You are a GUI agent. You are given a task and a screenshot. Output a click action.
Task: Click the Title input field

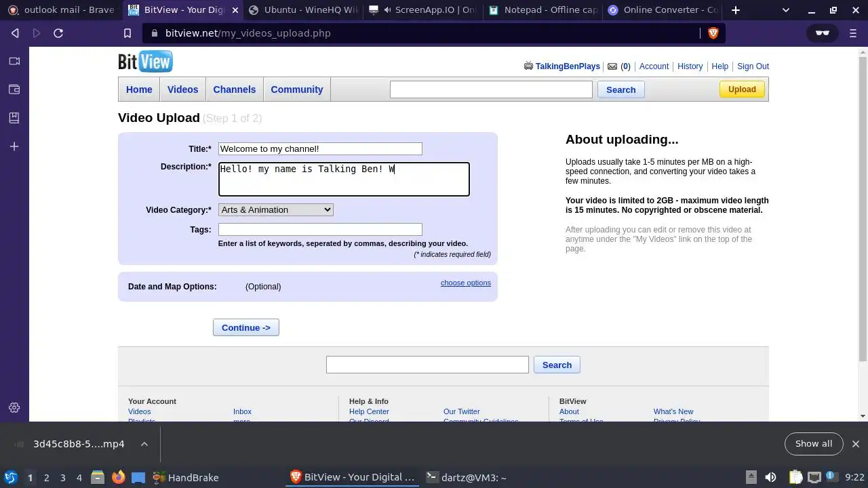320,148
